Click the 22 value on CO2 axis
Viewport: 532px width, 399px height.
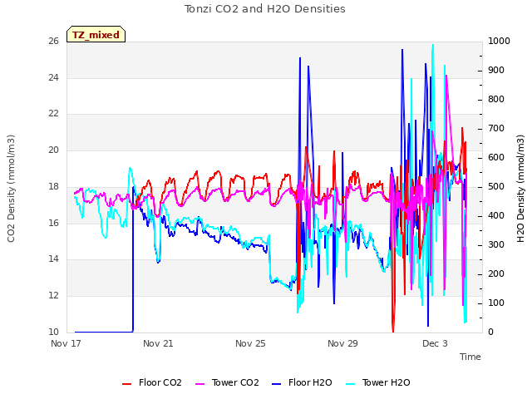tap(53, 114)
